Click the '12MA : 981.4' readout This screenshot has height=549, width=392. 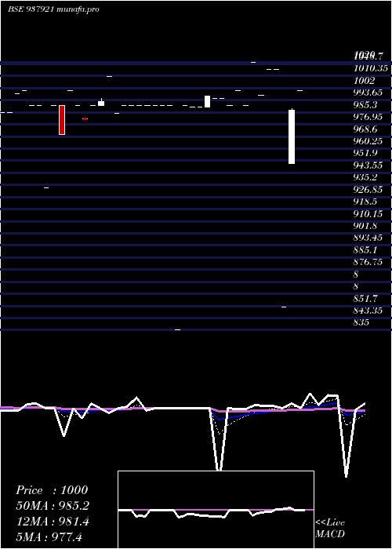tap(53, 522)
